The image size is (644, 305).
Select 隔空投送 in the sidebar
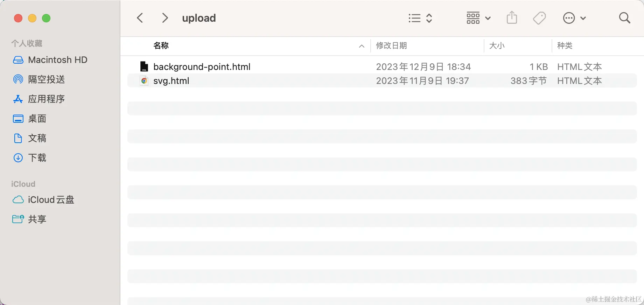tap(39, 79)
